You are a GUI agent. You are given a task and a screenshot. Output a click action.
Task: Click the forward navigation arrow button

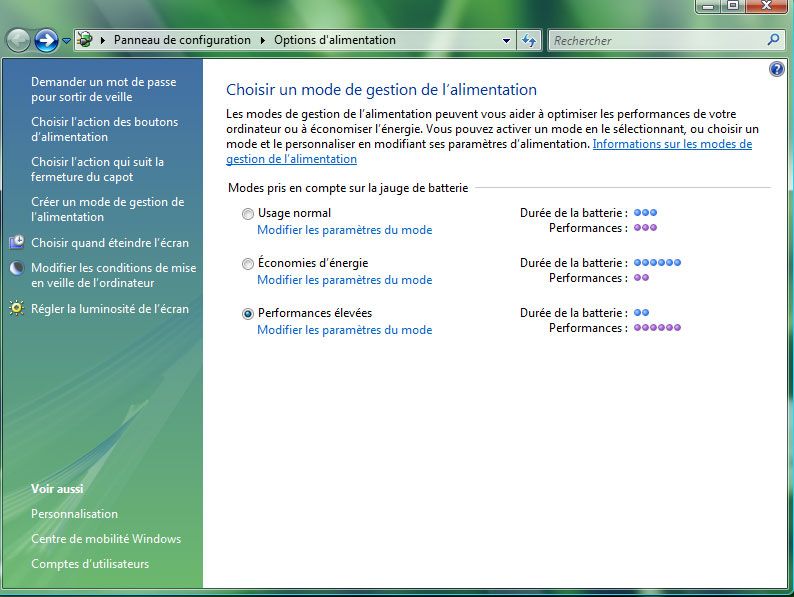click(x=46, y=40)
